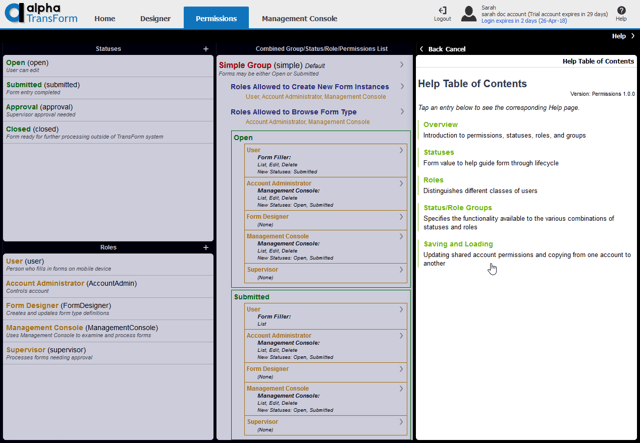Viewport: 640px width, 443px height.
Task: Open the Saving and Loading help topic
Action: click(458, 244)
